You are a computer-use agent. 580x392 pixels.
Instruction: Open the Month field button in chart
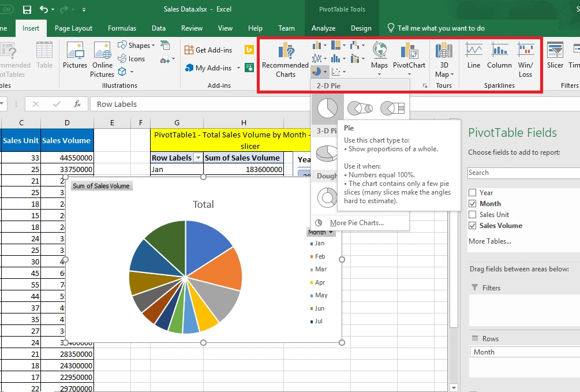(320, 232)
